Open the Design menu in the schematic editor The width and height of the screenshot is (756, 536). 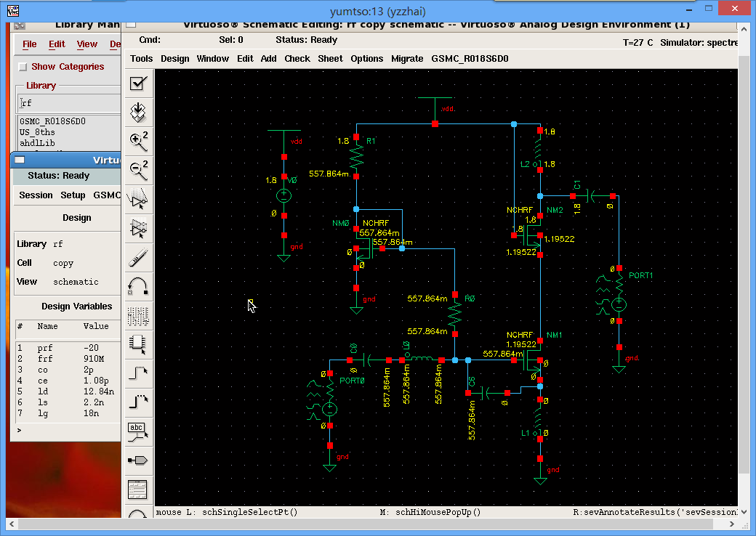pos(175,59)
